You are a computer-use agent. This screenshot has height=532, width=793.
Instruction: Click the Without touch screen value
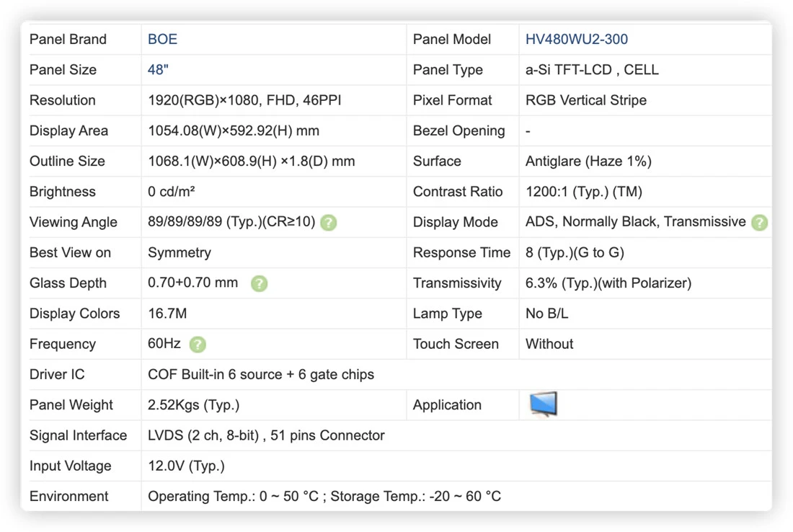pos(549,344)
